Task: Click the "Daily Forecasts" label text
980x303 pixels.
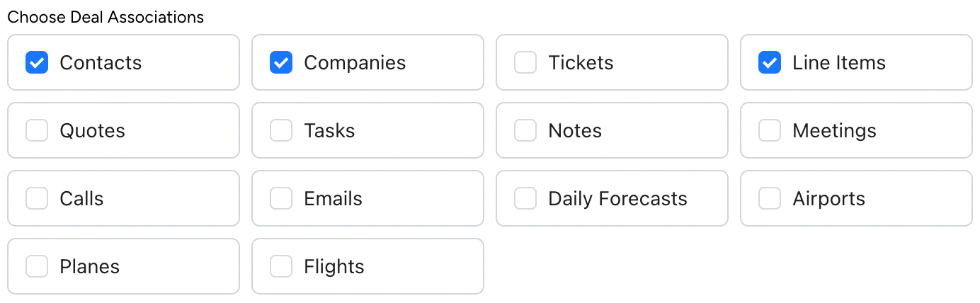Action: pyautogui.click(x=617, y=198)
